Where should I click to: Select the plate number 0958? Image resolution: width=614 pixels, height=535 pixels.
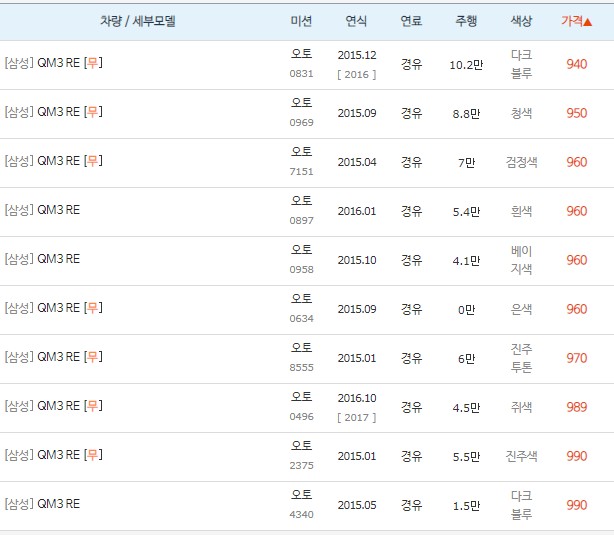click(302, 269)
